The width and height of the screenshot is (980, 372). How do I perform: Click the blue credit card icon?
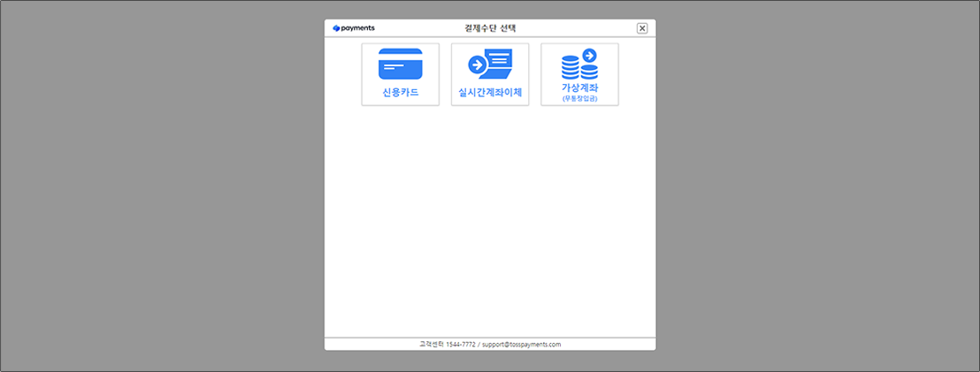click(400, 65)
